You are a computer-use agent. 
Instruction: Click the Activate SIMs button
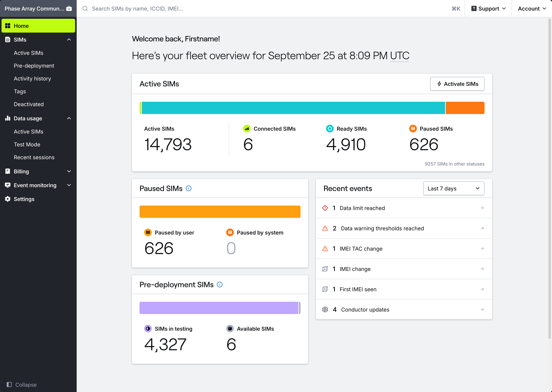(x=457, y=84)
